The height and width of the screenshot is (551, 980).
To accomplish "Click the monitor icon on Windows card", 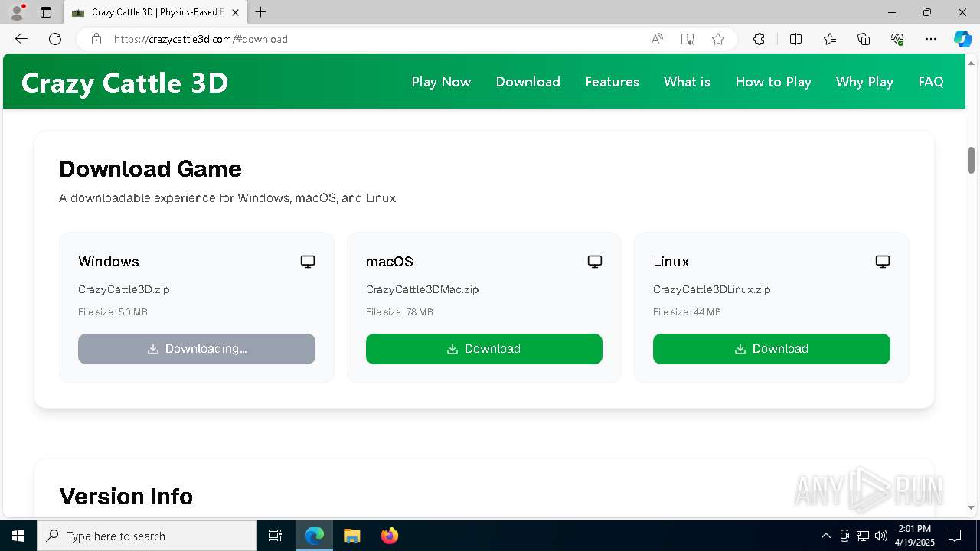I will point(308,262).
